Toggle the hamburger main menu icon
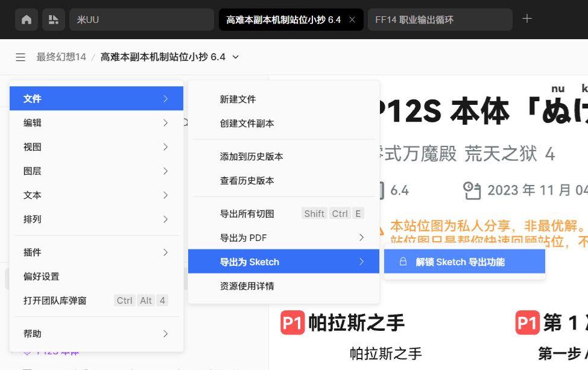 click(x=21, y=57)
